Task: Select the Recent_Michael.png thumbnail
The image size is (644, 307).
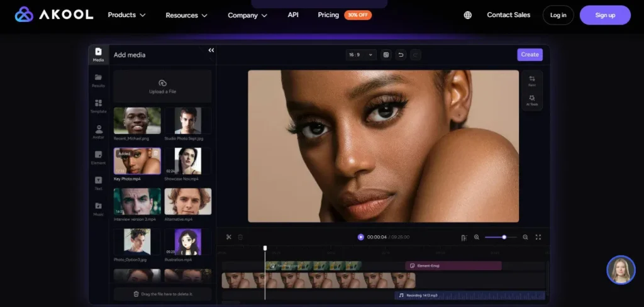Action: [x=137, y=121]
